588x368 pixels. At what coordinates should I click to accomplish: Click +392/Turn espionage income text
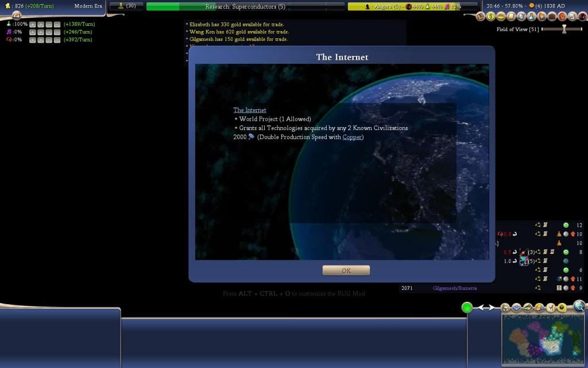(x=78, y=40)
